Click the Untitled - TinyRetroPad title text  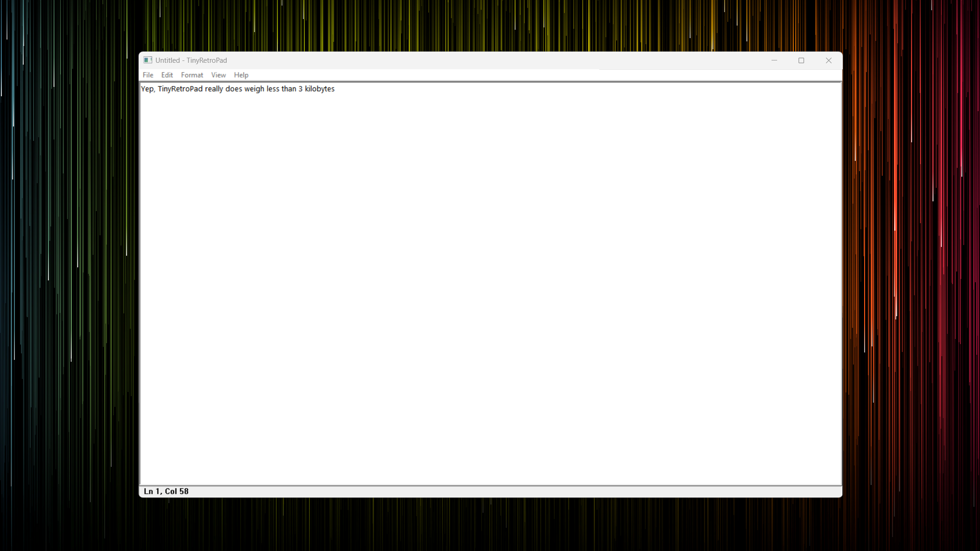[191, 60]
